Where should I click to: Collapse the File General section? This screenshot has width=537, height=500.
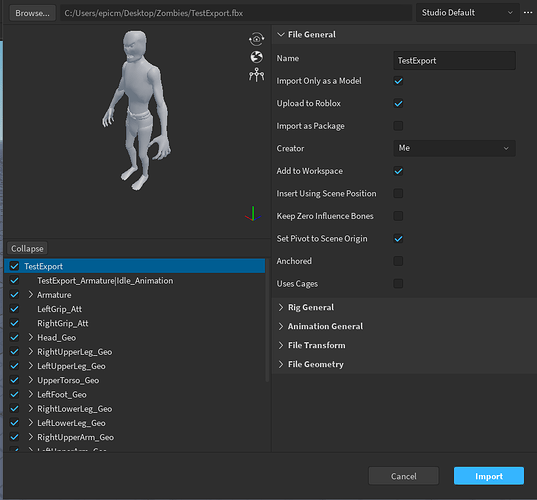[x=281, y=35]
